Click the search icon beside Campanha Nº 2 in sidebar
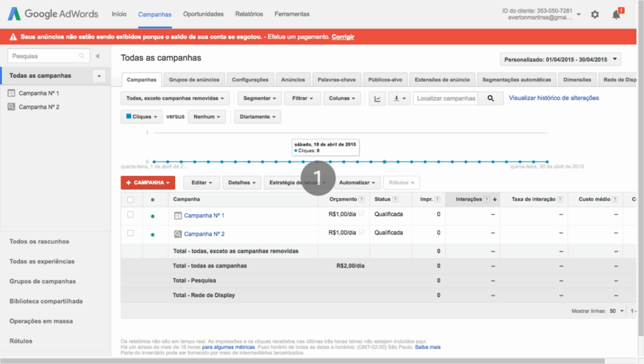 tap(12, 107)
